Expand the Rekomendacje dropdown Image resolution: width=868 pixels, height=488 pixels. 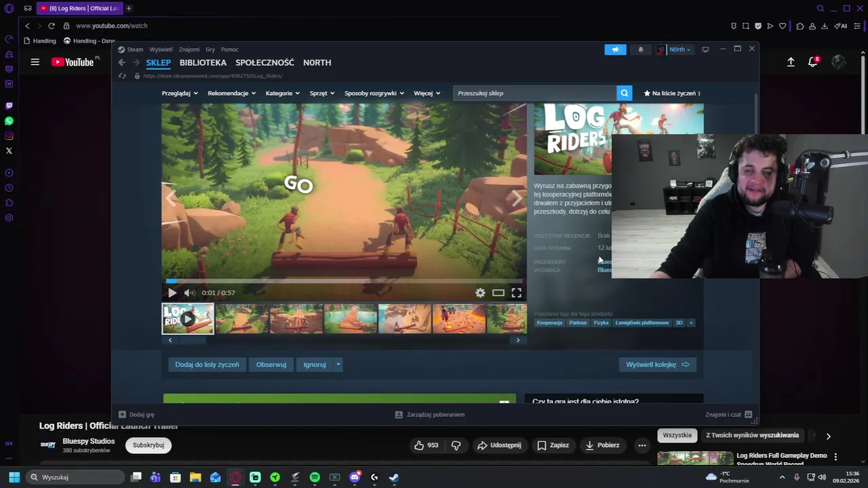[232, 94]
